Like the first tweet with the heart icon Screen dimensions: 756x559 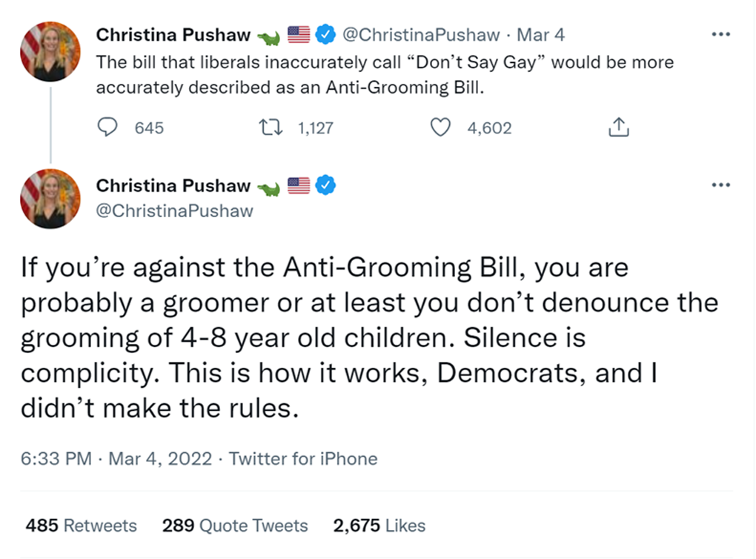[441, 128]
